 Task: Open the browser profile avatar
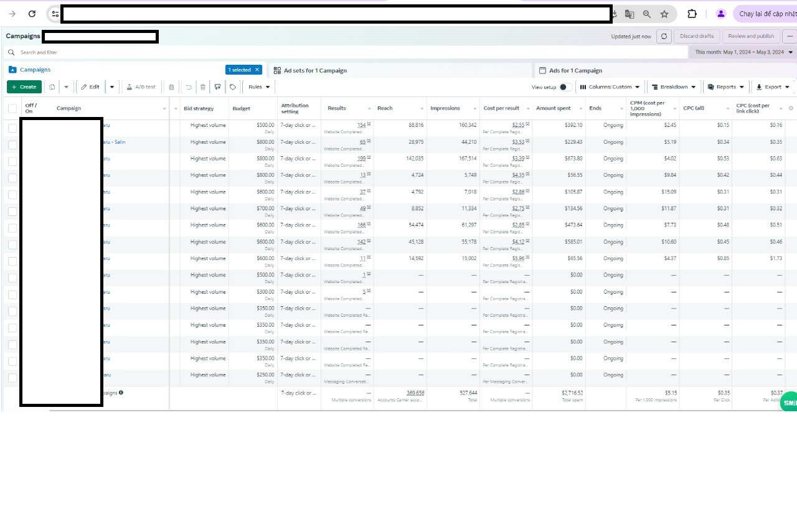pos(720,14)
